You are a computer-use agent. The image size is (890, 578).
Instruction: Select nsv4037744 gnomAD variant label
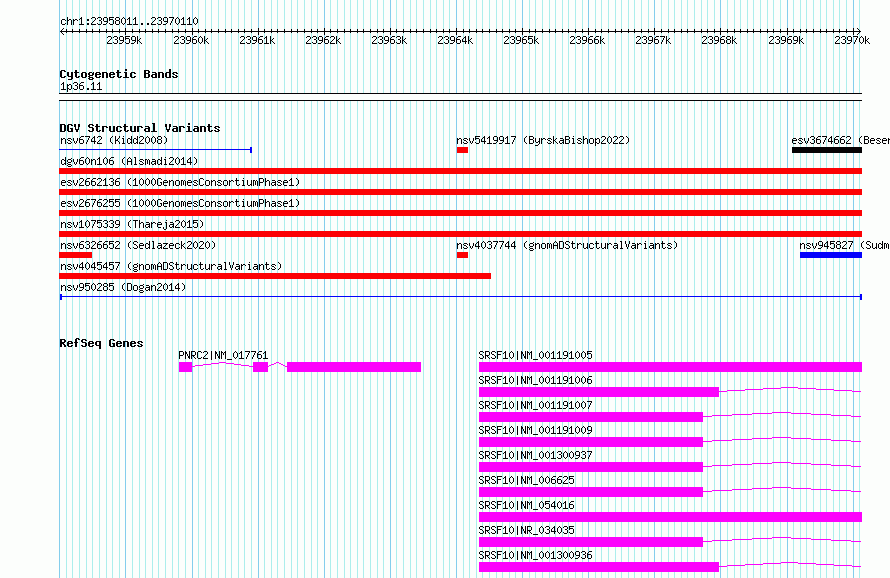pos(567,245)
